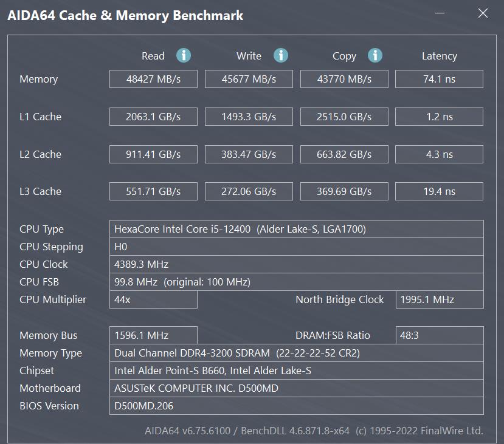
Task: Select the Memory Type DDR4-3200 field
Action: click(296, 353)
